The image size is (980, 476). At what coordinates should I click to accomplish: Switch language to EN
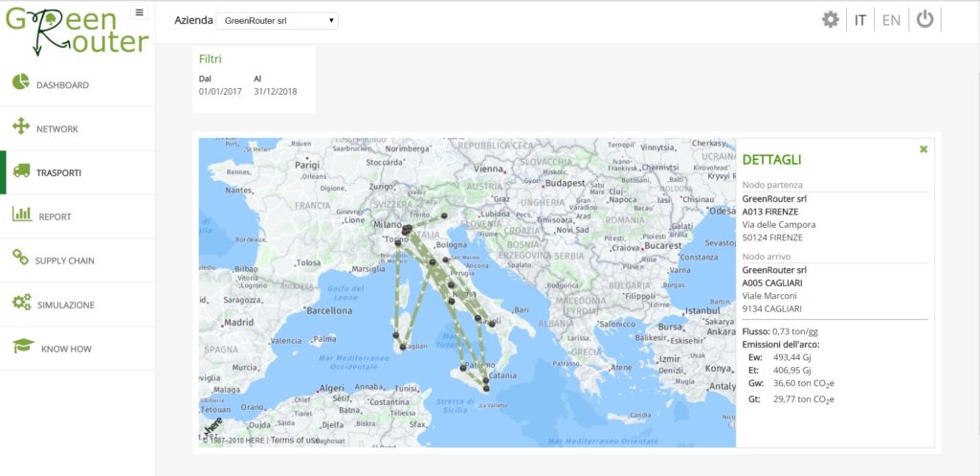(x=891, y=20)
